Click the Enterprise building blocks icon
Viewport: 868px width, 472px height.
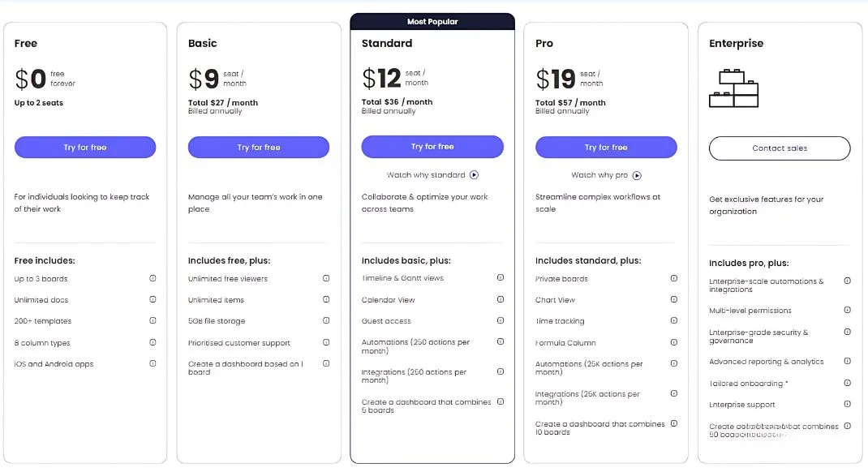point(733,88)
